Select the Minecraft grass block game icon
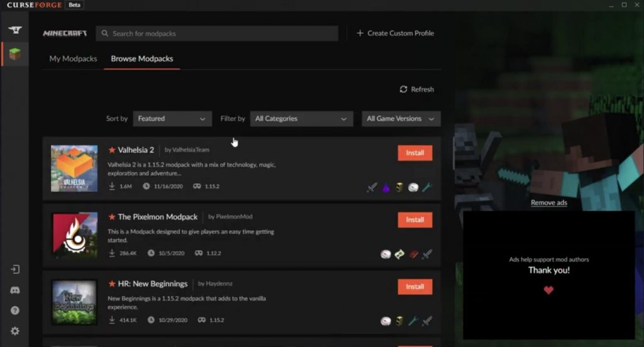Screen dimensions: 644x347 (x=15, y=54)
